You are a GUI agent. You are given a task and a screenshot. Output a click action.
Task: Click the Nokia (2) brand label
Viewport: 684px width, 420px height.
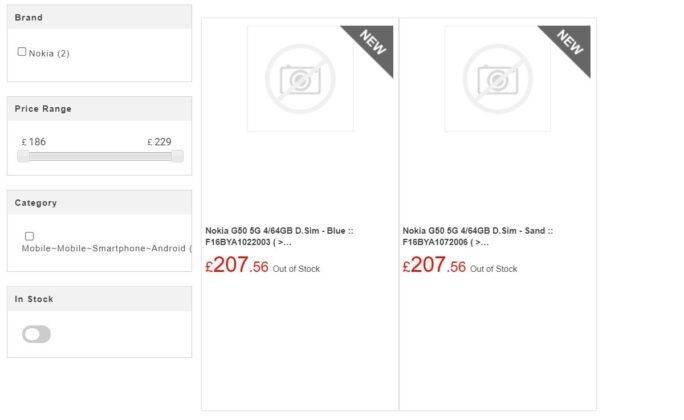tap(49, 53)
